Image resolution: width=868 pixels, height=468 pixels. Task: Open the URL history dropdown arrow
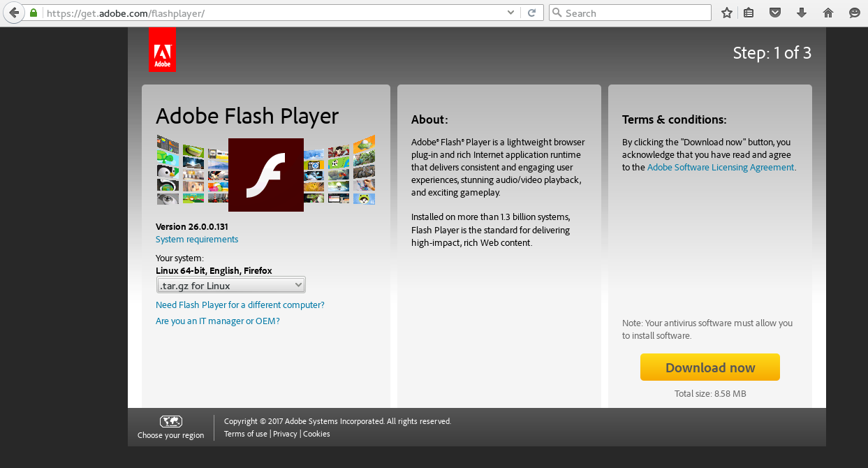510,13
